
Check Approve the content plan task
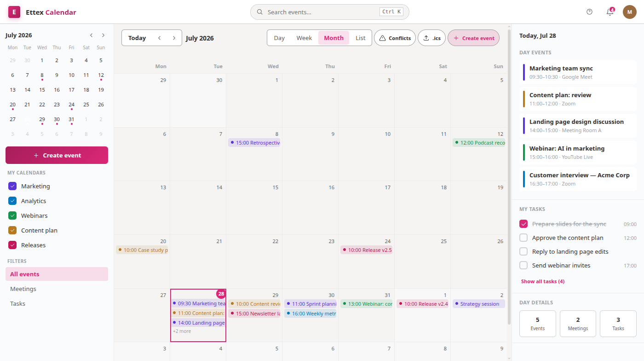click(x=523, y=238)
